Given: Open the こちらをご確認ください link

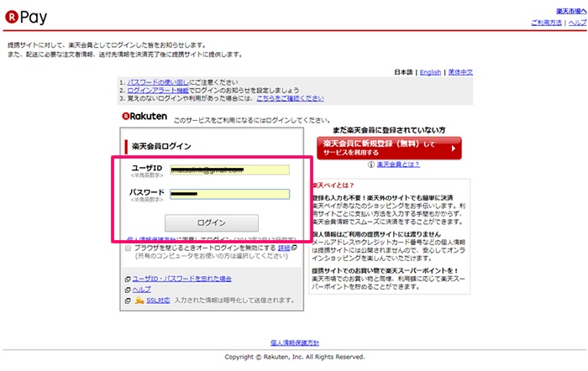Looking at the screenshot, I should [x=291, y=98].
